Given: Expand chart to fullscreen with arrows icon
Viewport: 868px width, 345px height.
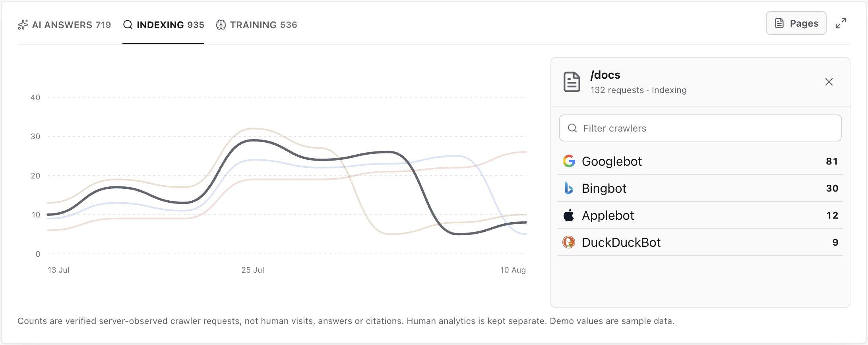Looking at the screenshot, I should [x=841, y=23].
